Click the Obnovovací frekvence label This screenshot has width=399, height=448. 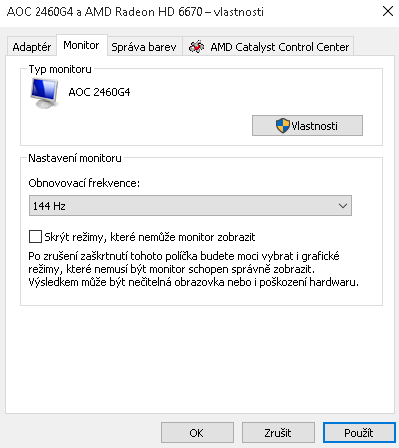point(84,183)
